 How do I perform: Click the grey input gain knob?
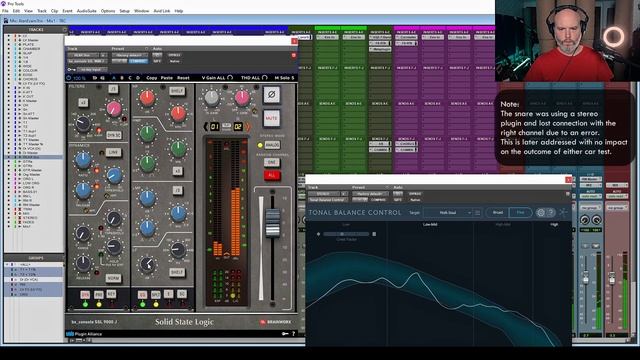pyautogui.click(x=211, y=98)
